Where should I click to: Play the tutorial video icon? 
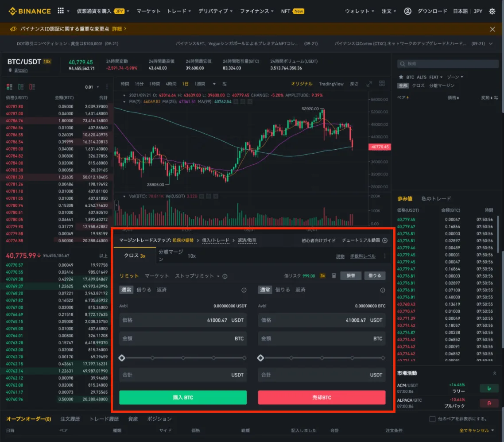coord(385,240)
